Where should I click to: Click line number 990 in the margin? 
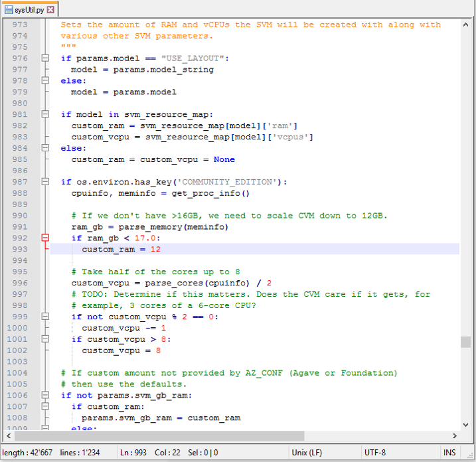19,216
